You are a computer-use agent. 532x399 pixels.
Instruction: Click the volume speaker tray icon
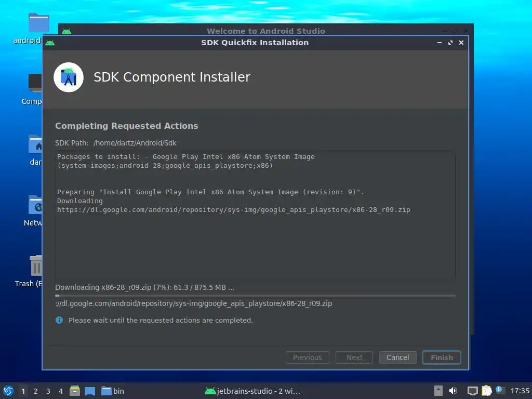(x=453, y=391)
